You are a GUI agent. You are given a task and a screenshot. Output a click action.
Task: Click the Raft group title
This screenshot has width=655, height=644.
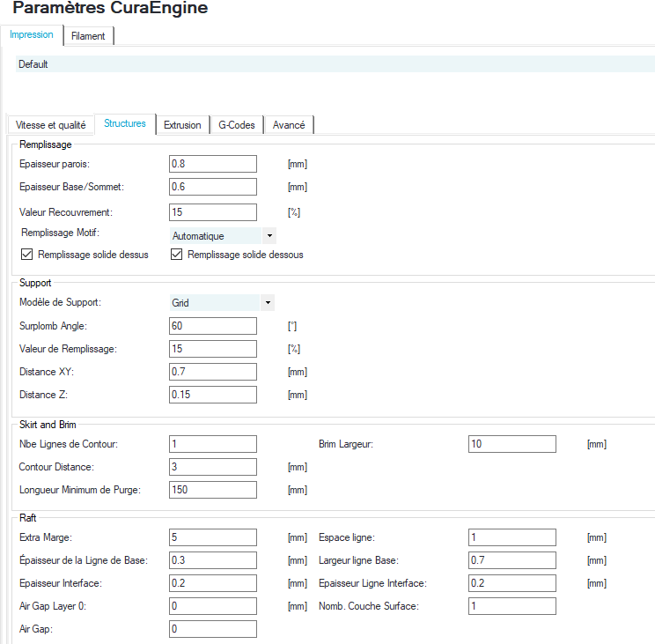(28, 518)
